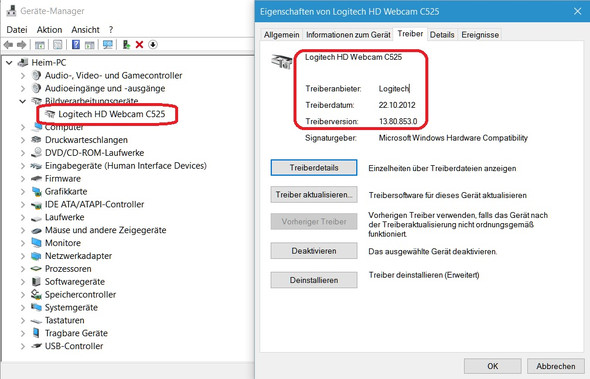
Task: Click the Treiberdetails button
Action: coord(314,168)
